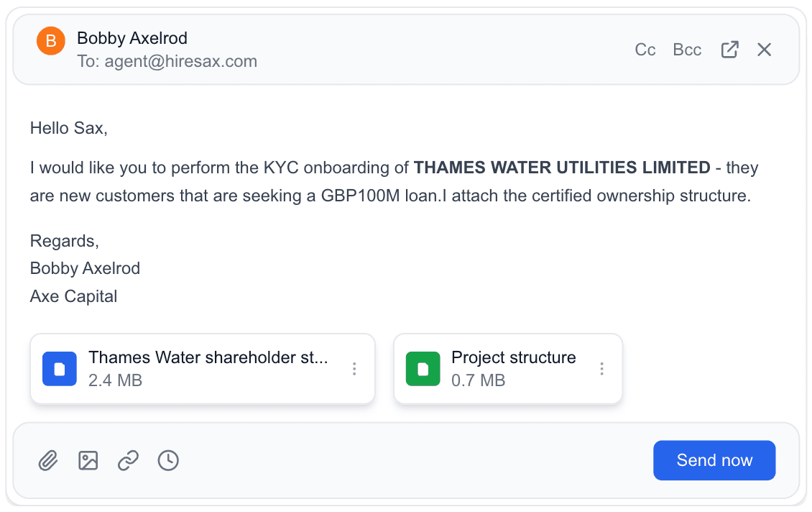Click green Project structure file icon
The width and height of the screenshot is (812, 512).
423,369
